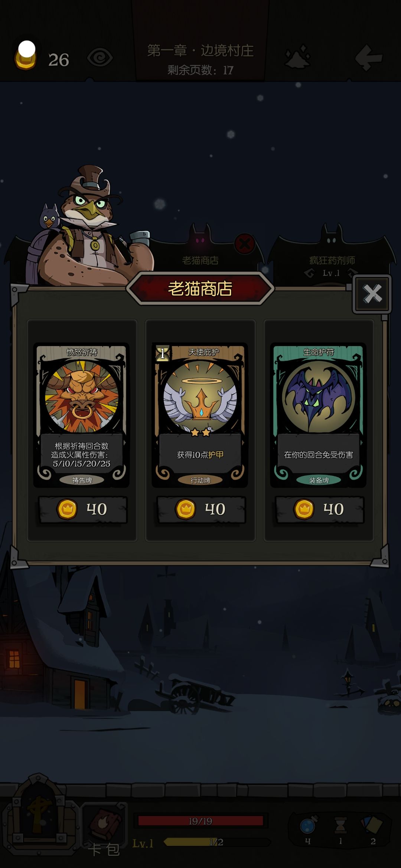The width and height of the screenshot is (401, 868).
Task: Click the red 19/19 health bar
Action: point(200,821)
